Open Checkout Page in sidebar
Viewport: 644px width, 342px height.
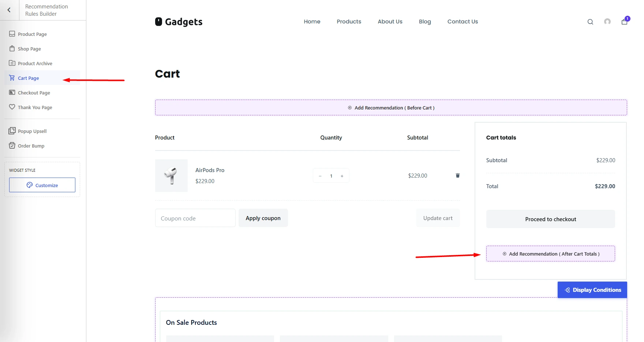(42, 93)
